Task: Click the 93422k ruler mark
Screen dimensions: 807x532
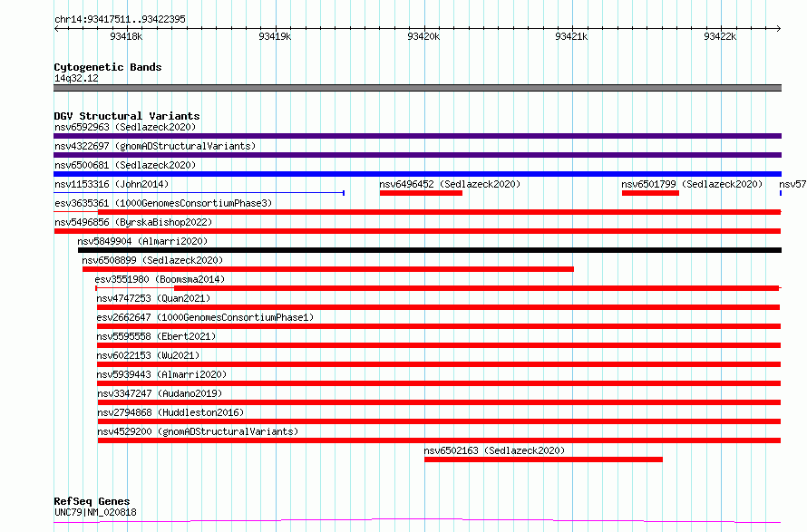Action: click(x=720, y=36)
